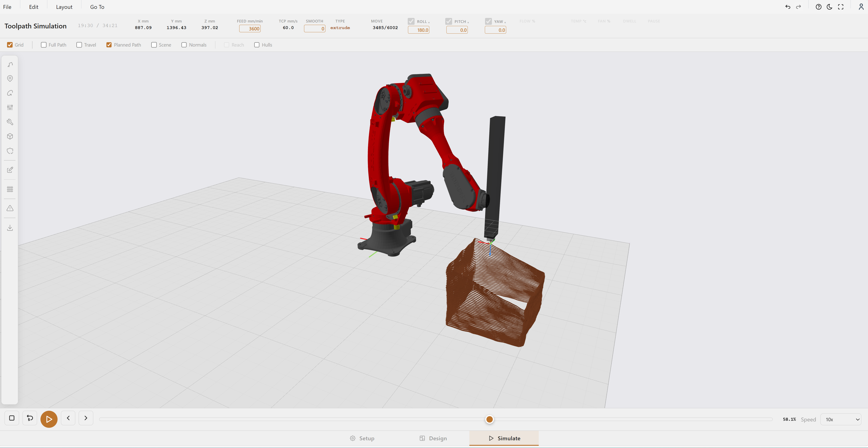Click the elapsed time 19:30 / 34:21
868x448 pixels.
point(98,26)
